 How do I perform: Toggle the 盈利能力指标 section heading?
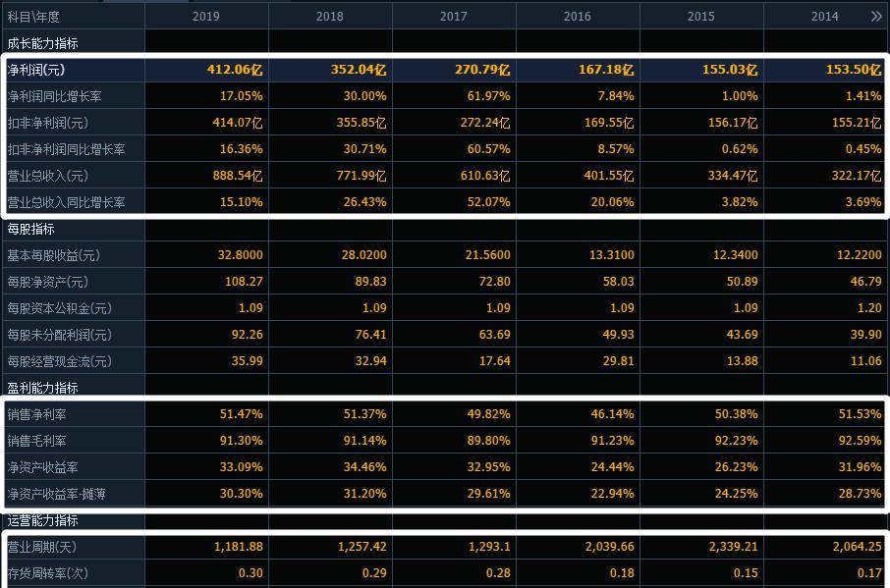(x=42, y=388)
